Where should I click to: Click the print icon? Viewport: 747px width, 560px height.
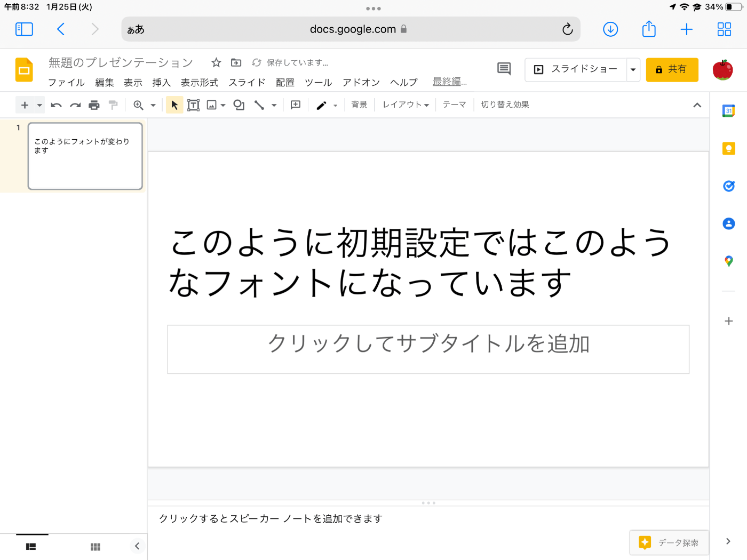click(x=94, y=105)
